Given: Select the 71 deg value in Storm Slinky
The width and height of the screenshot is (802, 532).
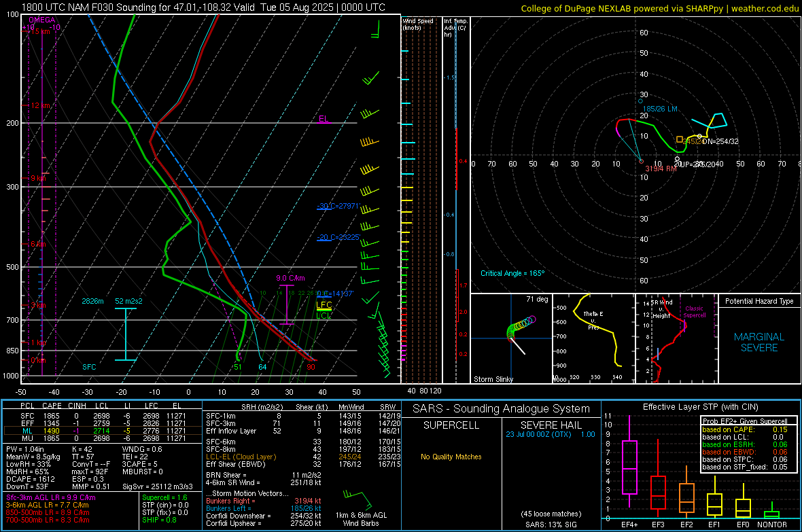Looking at the screenshot, I should point(537,299).
